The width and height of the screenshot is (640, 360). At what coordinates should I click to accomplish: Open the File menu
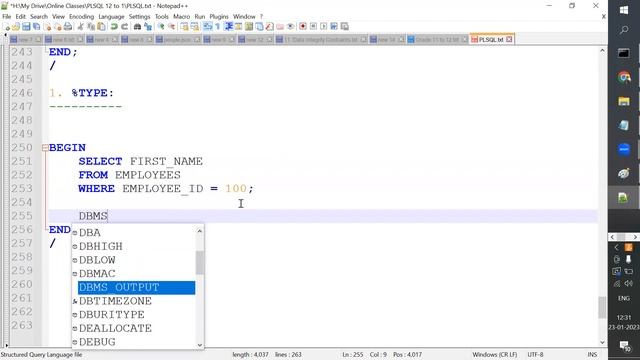coord(7,17)
